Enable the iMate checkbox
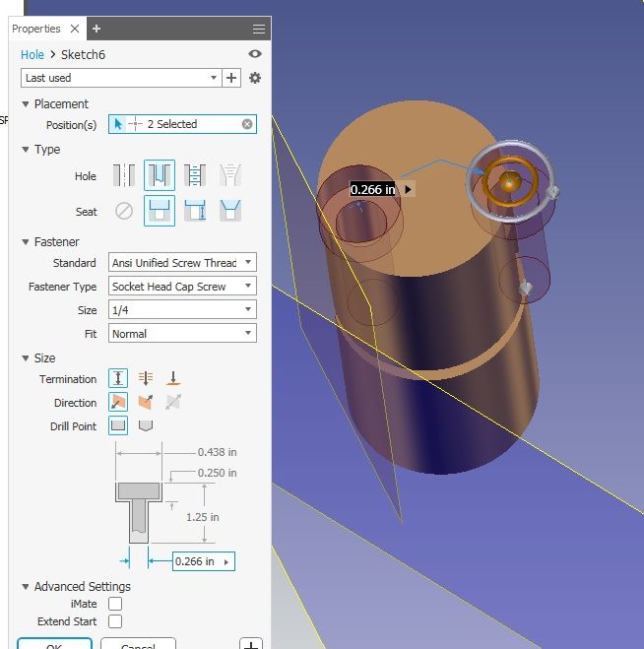Screen dimensions: 644x649 pos(115,604)
